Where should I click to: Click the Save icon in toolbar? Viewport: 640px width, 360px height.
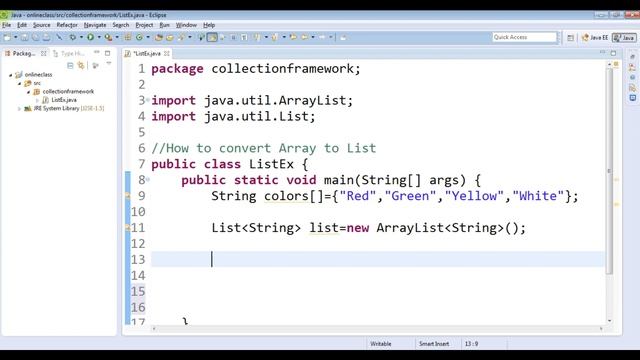(x=24, y=37)
